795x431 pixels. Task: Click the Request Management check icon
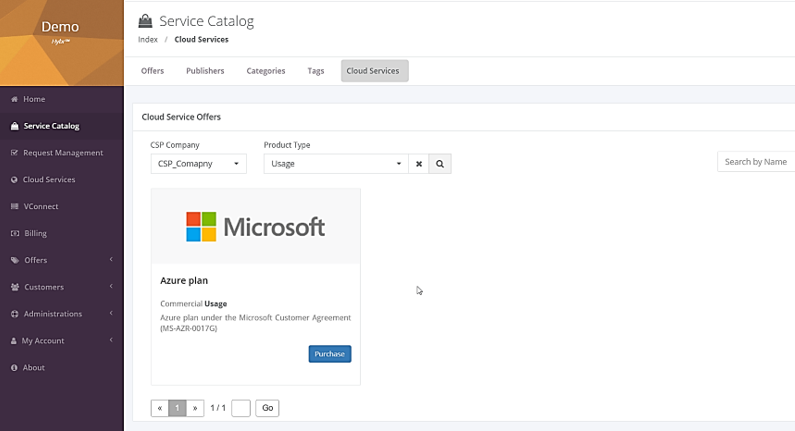tap(14, 153)
